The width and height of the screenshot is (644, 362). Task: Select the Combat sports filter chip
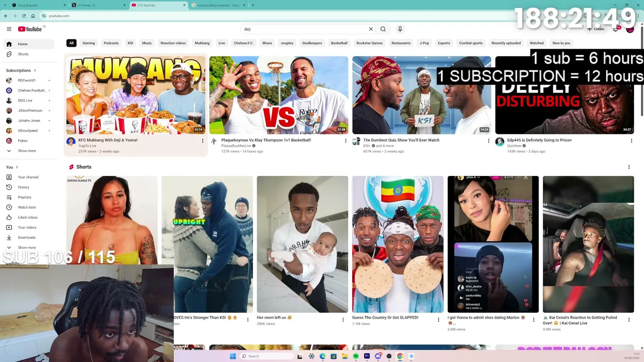coord(471,43)
